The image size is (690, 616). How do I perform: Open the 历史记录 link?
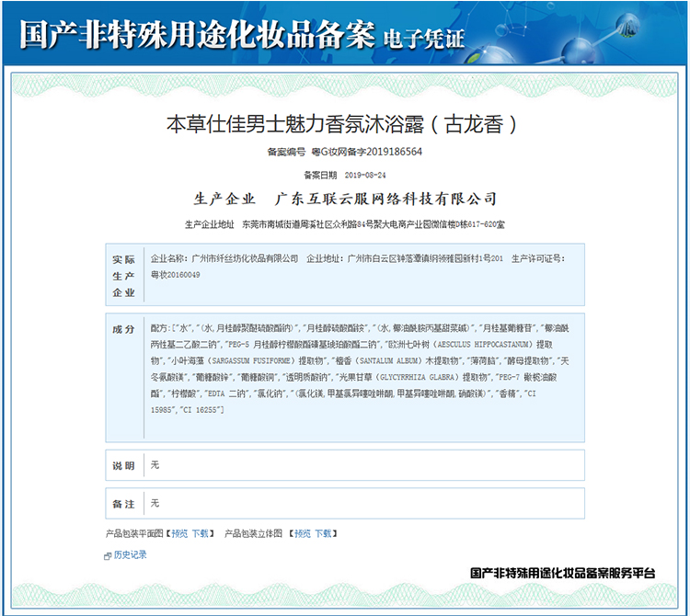131,555
